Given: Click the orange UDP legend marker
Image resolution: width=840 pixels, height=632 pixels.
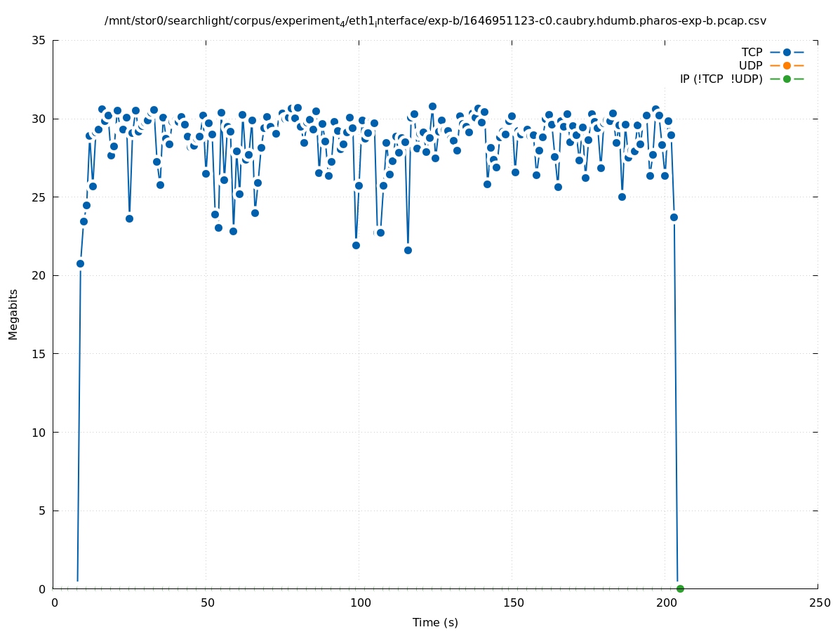Looking at the screenshot, I should click(787, 66).
